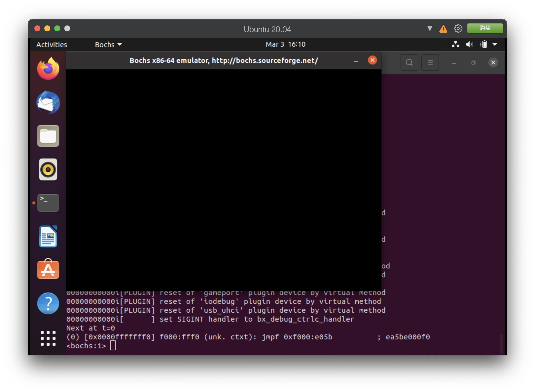Screen dimensions: 535x392
Task: Click the jmpf 0xf000:e05b instruction text
Action: 297,337
